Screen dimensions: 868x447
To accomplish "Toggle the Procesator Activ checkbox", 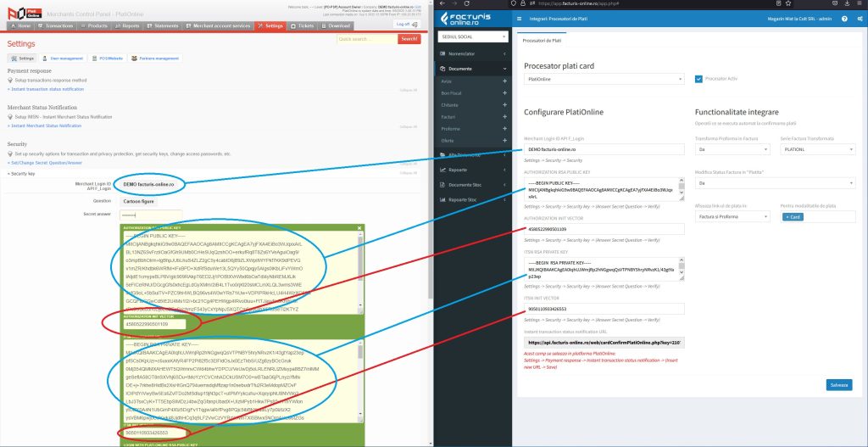I will (x=698, y=79).
